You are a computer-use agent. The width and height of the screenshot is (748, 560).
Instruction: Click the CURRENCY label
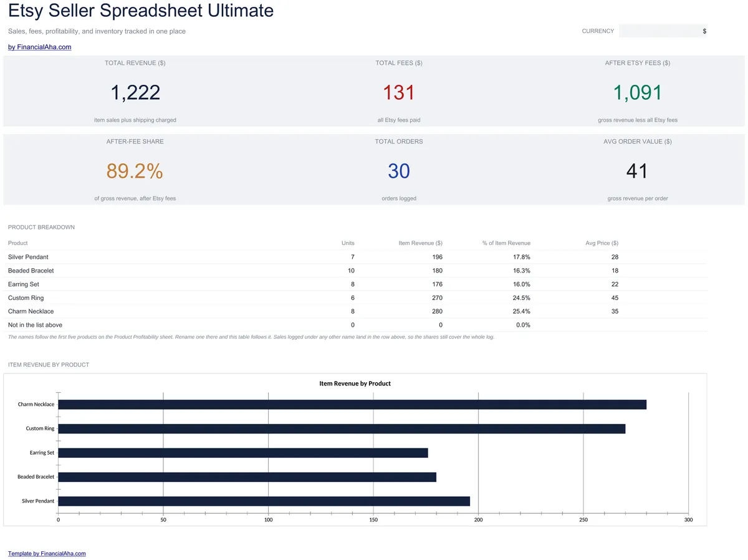coord(598,31)
